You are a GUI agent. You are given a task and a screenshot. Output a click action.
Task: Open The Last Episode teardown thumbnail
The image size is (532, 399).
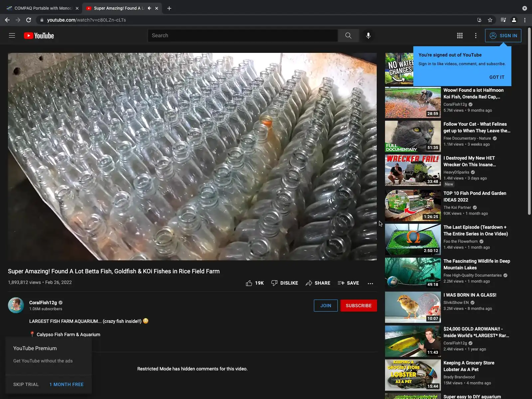[x=413, y=240]
